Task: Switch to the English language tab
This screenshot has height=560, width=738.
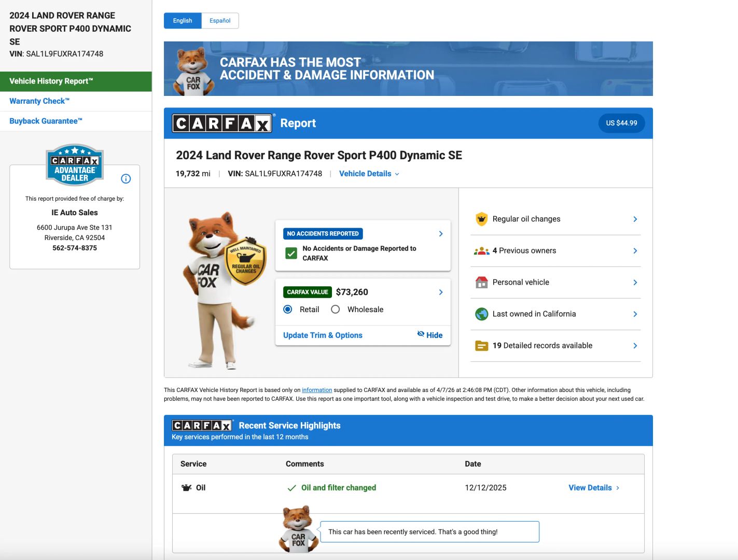Action: point(183,21)
